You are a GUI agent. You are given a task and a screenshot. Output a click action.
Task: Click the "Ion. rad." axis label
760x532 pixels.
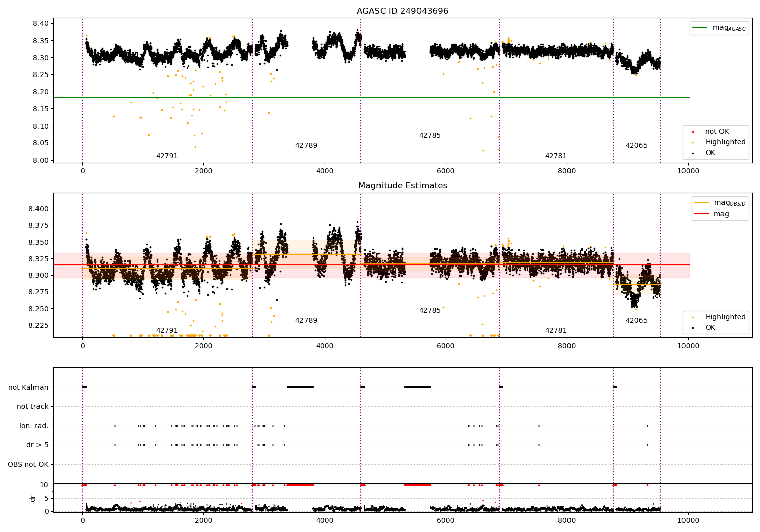pos(34,426)
